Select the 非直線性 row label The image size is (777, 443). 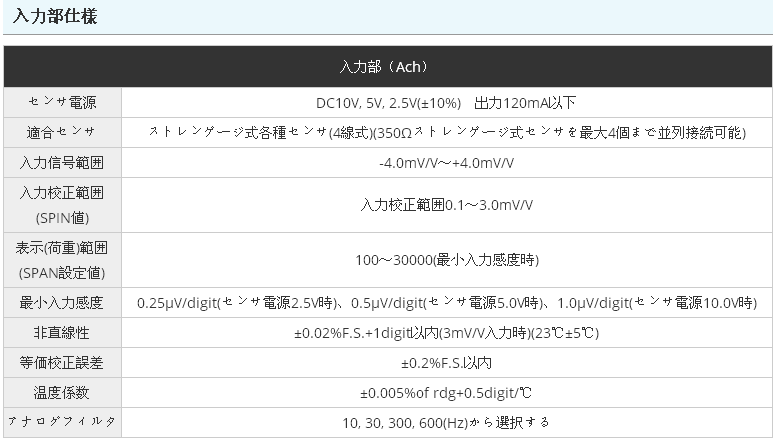pos(62,333)
